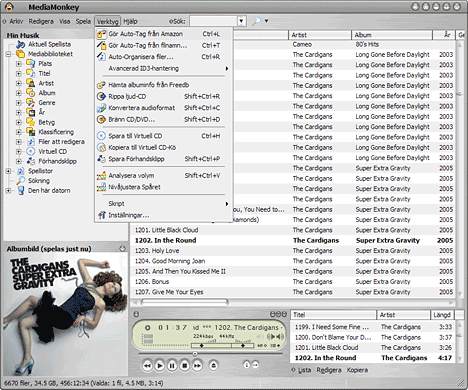
Task: Sort tracks by the Album column header
Action: 392,35
